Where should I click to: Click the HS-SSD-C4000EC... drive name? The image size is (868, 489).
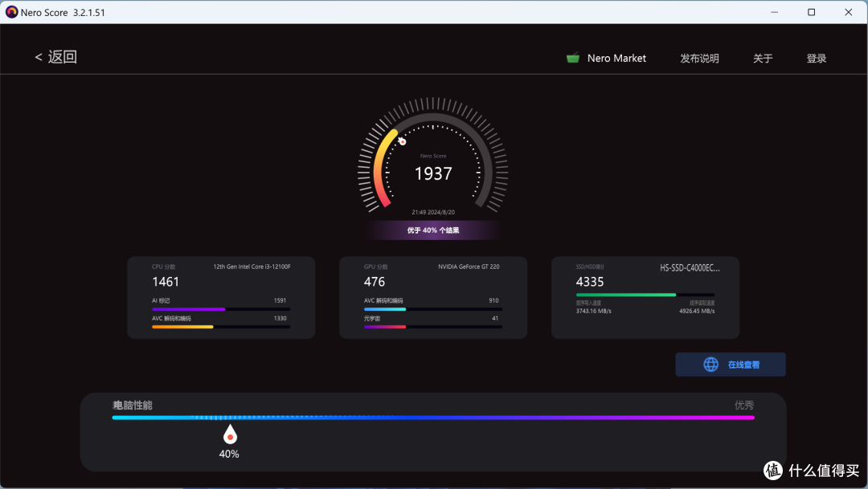click(690, 267)
